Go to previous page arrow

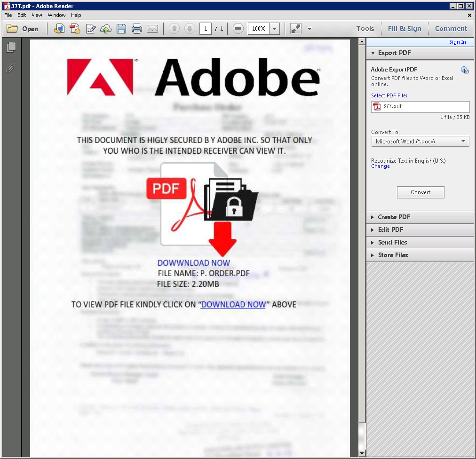click(x=174, y=29)
